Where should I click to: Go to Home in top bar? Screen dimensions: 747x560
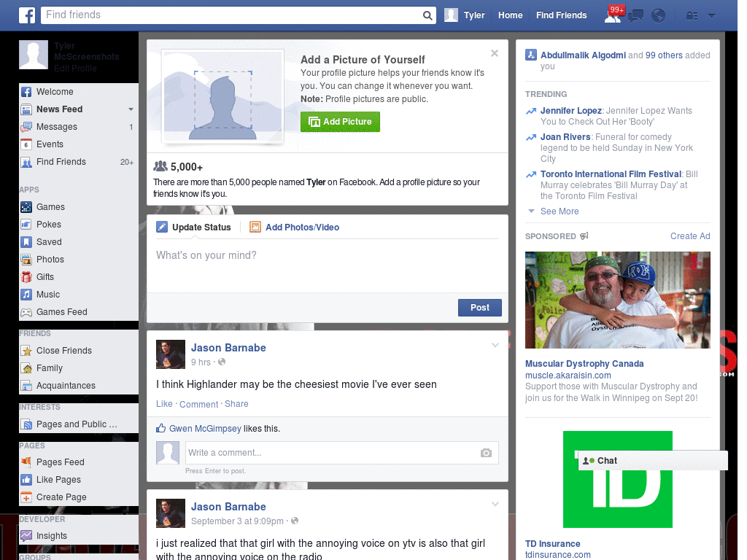tap(510, 15)
